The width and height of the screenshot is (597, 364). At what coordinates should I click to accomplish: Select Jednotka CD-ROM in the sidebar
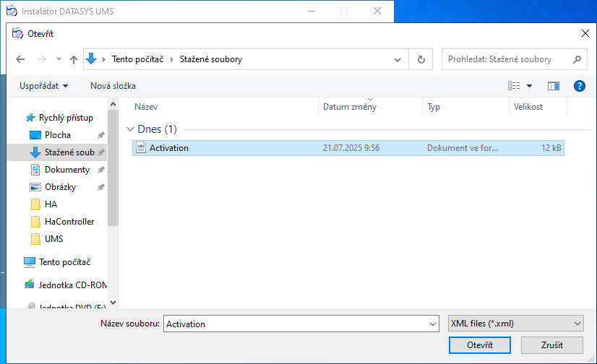tap(73, 285)
